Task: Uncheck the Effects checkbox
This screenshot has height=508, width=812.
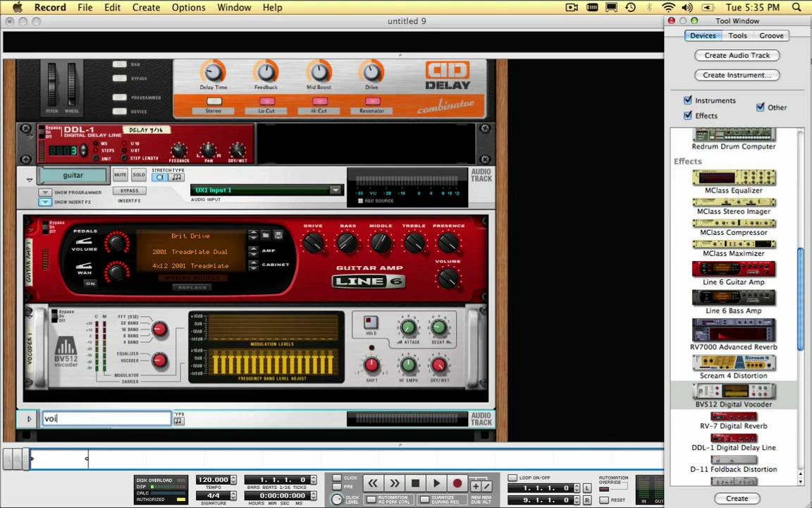Action: pyautogui.click(x=688, y=115)
